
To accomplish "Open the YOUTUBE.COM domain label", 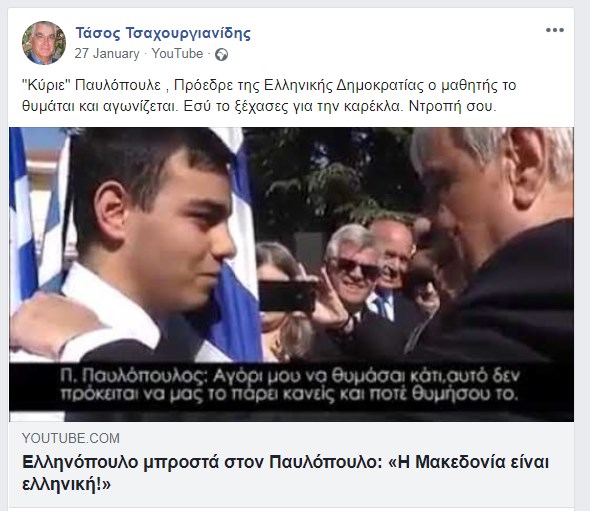I will click(x=71, y=438).
